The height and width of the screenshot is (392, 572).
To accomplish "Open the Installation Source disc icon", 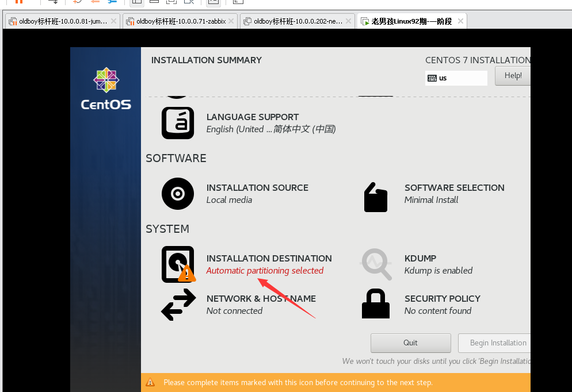I will pyautogui.click(x=178, y=194).
